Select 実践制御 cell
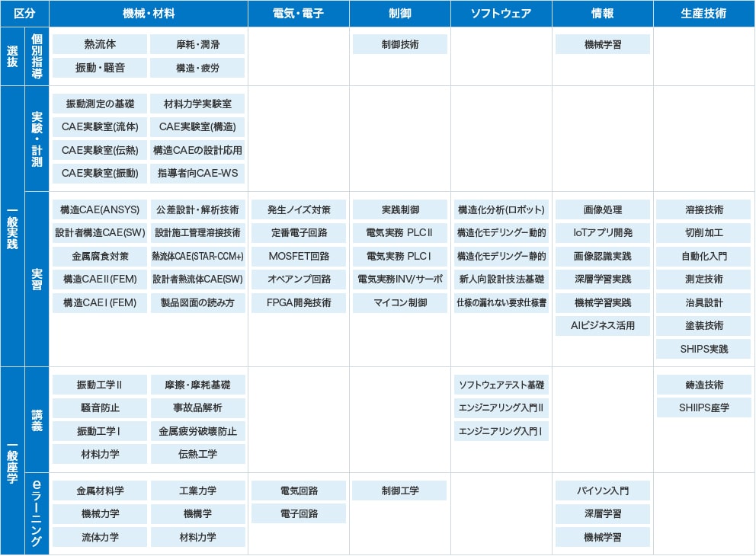 (x=400, y=209)
